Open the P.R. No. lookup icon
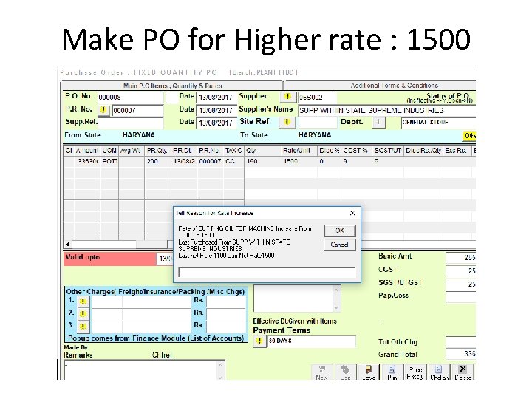The width and height of the screenshot is (532, 399). (x=104, y=110)
